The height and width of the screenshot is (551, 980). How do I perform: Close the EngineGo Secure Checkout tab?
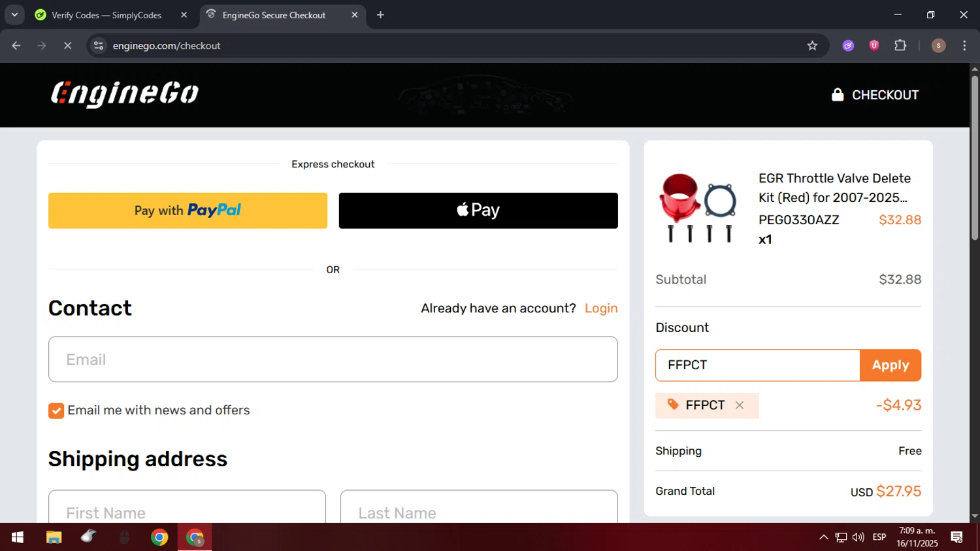click(355, 15)
